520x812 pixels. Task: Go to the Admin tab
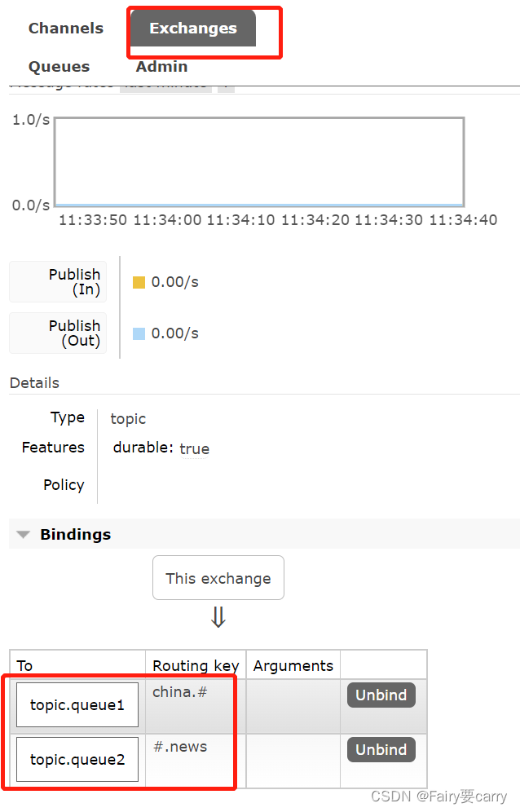161,67
